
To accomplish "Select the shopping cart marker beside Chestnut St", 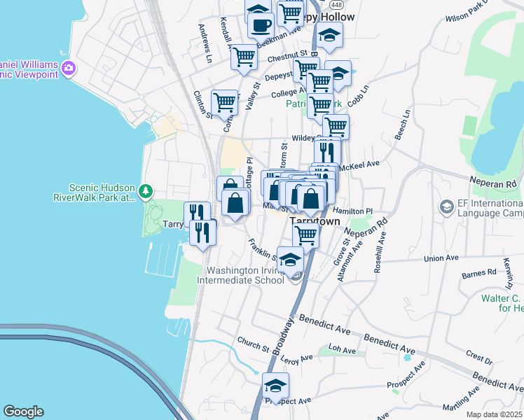I will [x=244, y=59].
